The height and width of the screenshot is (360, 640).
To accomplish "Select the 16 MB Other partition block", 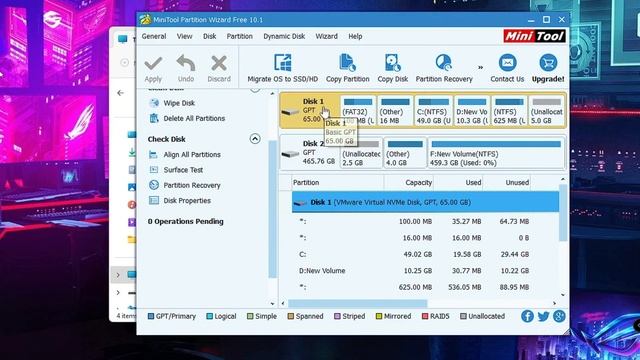I will [395, 111].
